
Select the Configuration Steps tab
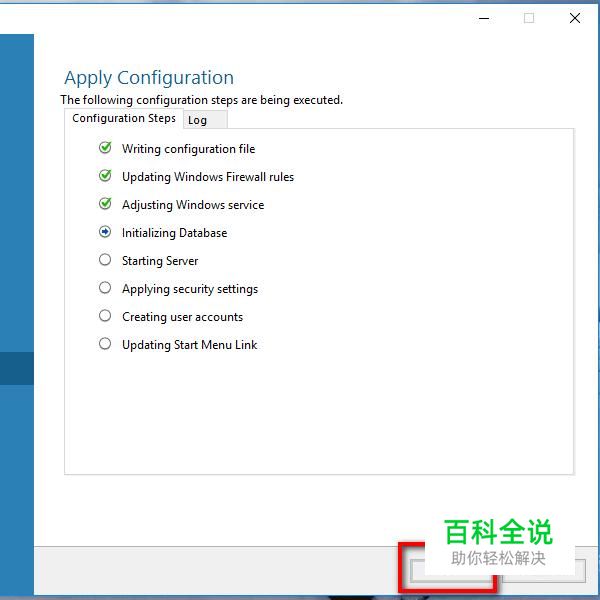[x=124, y=118]
